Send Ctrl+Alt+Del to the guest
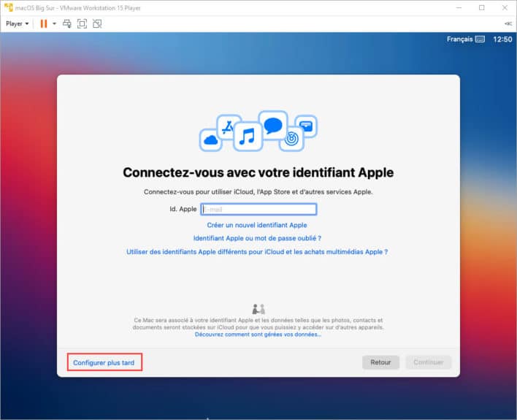The height and width of the screenshot is (420, 517). point(67,24)
